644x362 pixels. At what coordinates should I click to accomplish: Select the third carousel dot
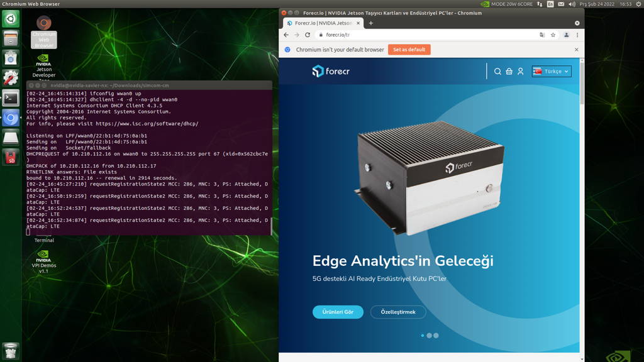coord(436,336)
